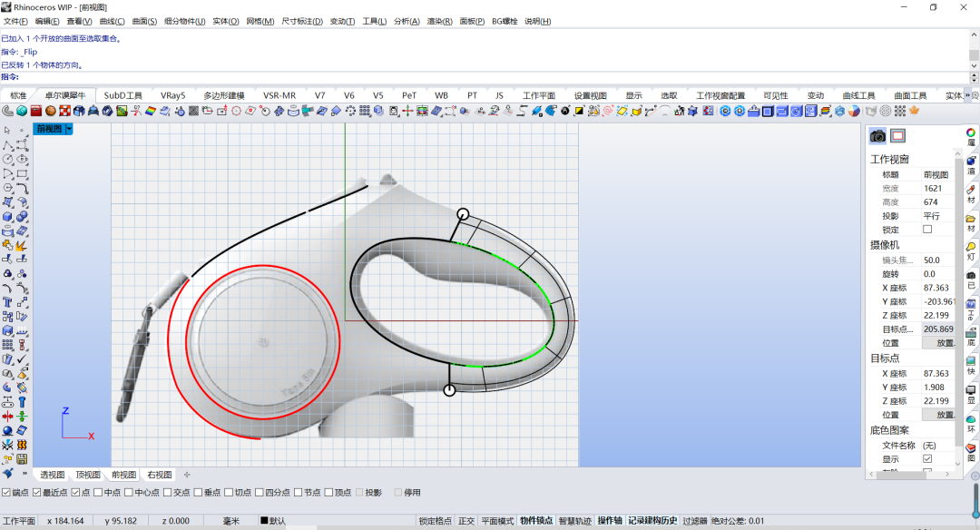The height and width of the screenshot is (530, 980).
Task: Expand the left toolbar overflow chevron
Action: [24, 474]
